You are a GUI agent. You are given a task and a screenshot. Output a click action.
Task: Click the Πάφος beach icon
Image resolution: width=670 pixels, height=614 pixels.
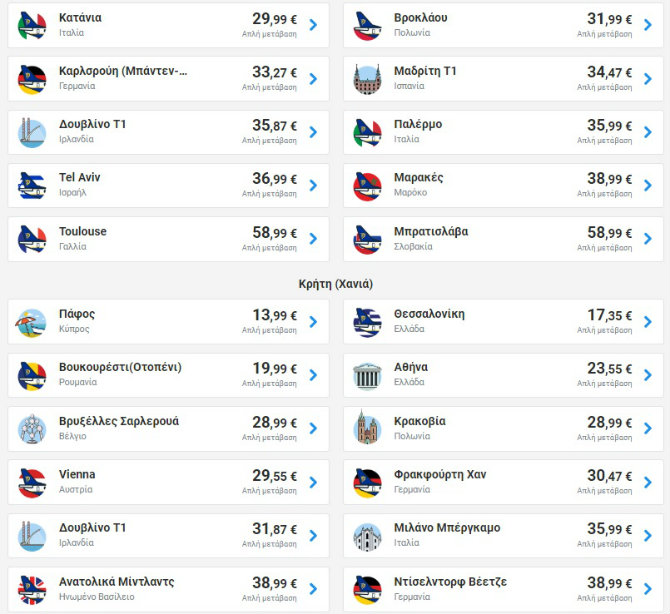[33, 323]
